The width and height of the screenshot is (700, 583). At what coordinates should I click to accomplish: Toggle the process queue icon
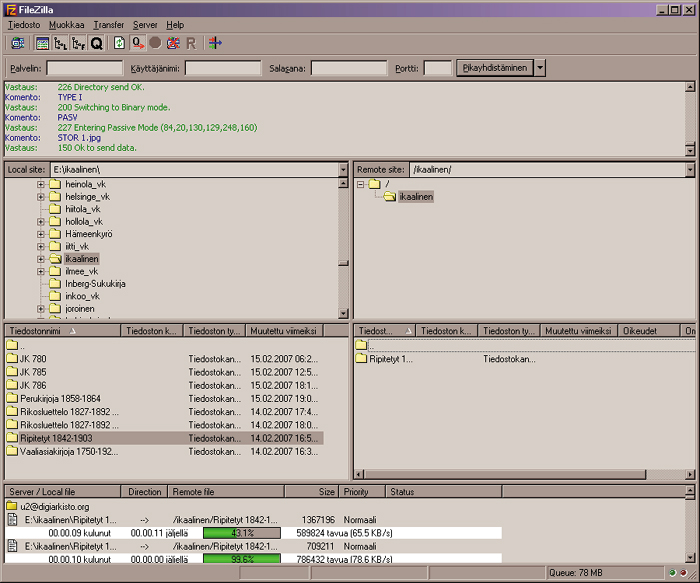[138, 43]
